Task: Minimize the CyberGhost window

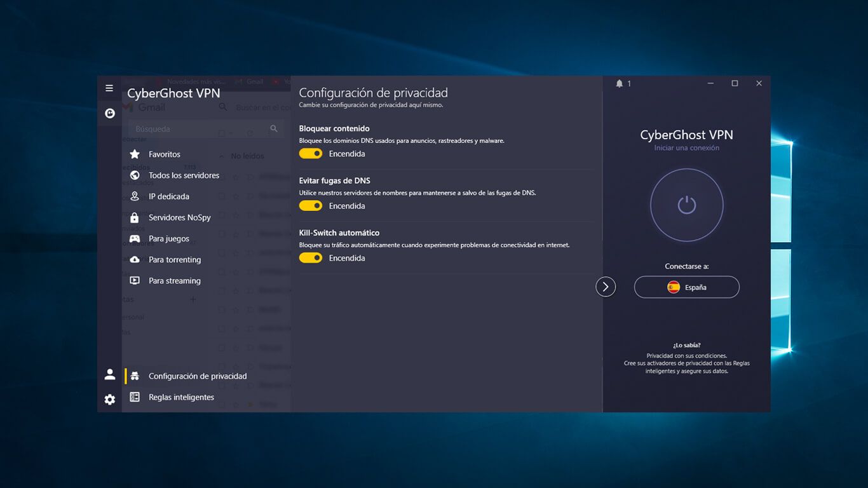Action: coord(710,83)
